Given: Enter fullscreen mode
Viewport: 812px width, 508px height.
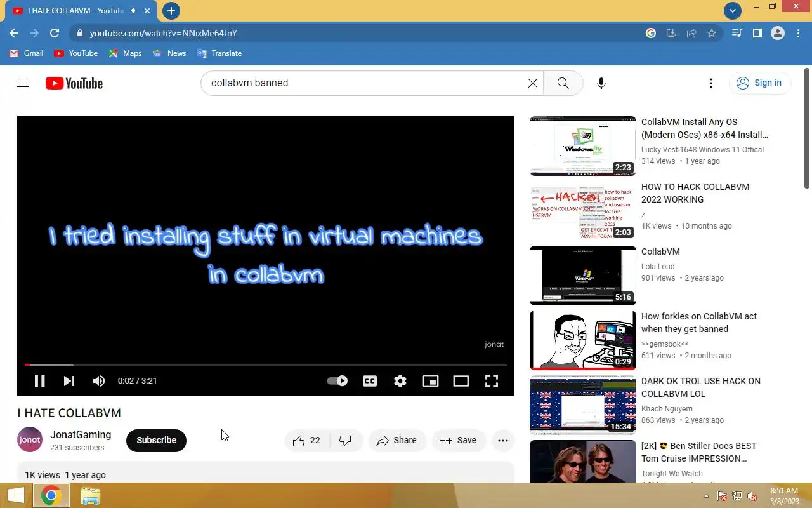Looking at the screenshot, I should pos(492,381).
